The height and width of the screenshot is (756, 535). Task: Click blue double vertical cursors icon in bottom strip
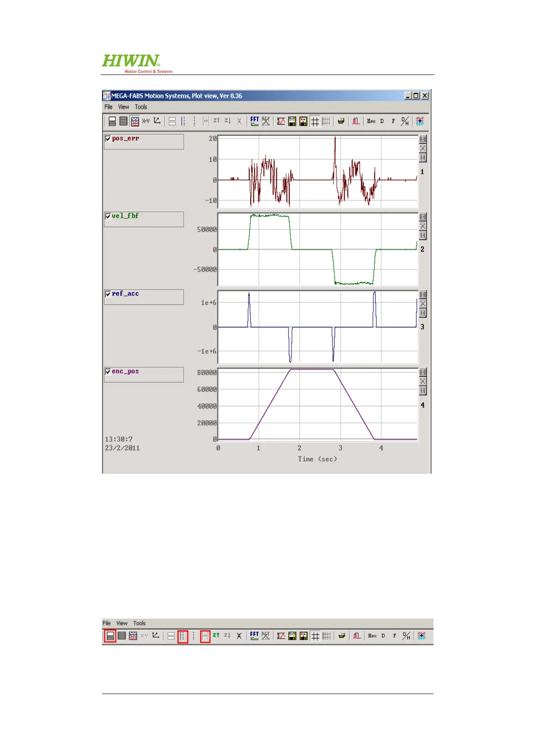pyautogui.click(x=182, y=636)
